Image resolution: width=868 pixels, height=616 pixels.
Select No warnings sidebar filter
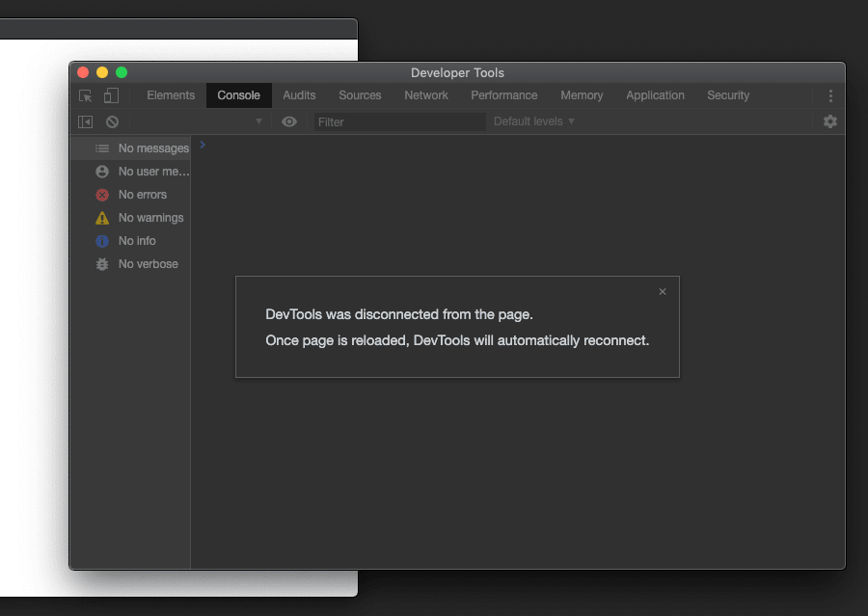(x=149, y=218)
